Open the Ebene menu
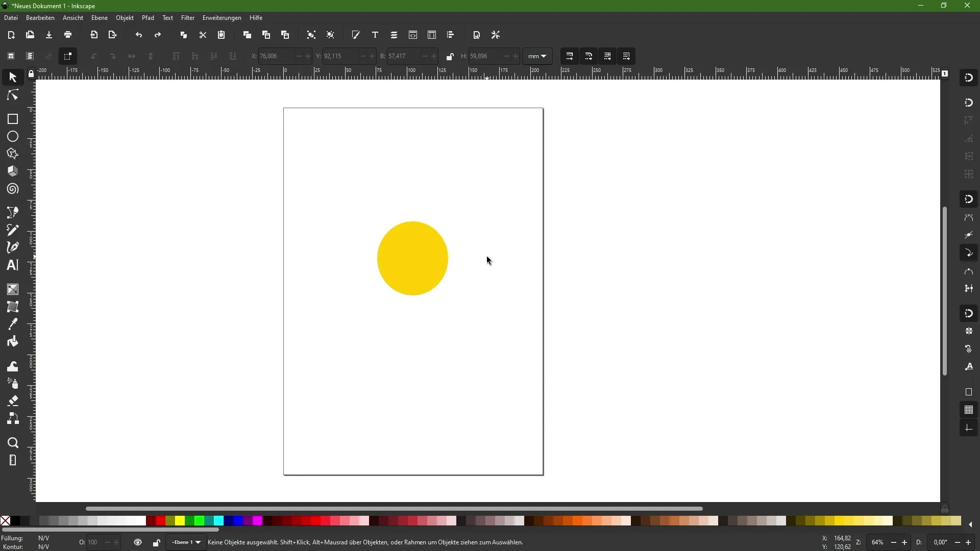 (x=100, y=18)
